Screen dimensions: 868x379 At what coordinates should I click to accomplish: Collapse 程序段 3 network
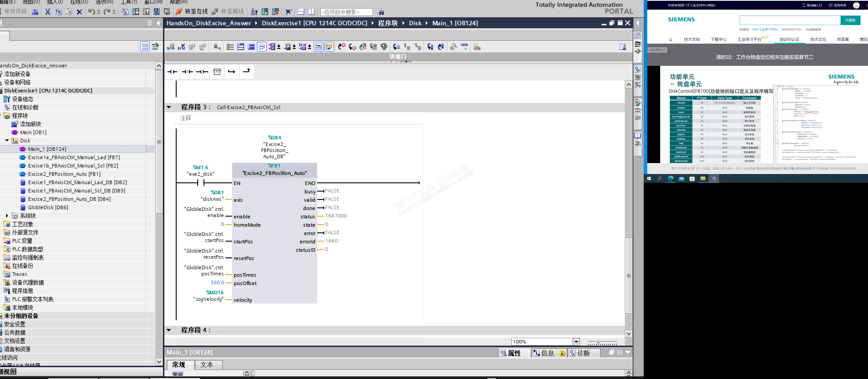[169, 107]
